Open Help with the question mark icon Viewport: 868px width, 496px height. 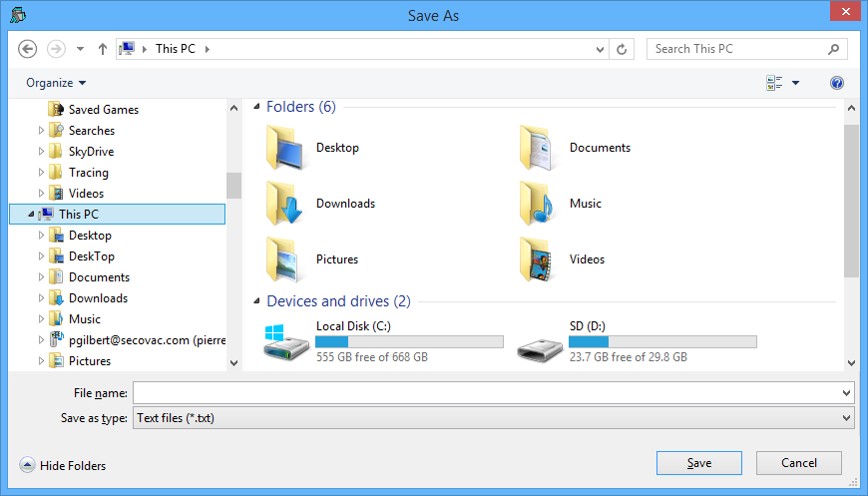[837, 83]
